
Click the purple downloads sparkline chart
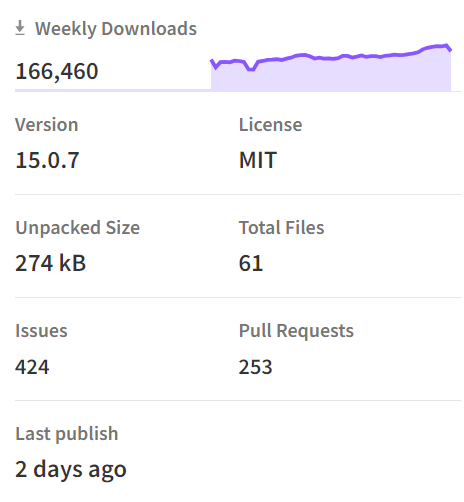tap(331, 67)
